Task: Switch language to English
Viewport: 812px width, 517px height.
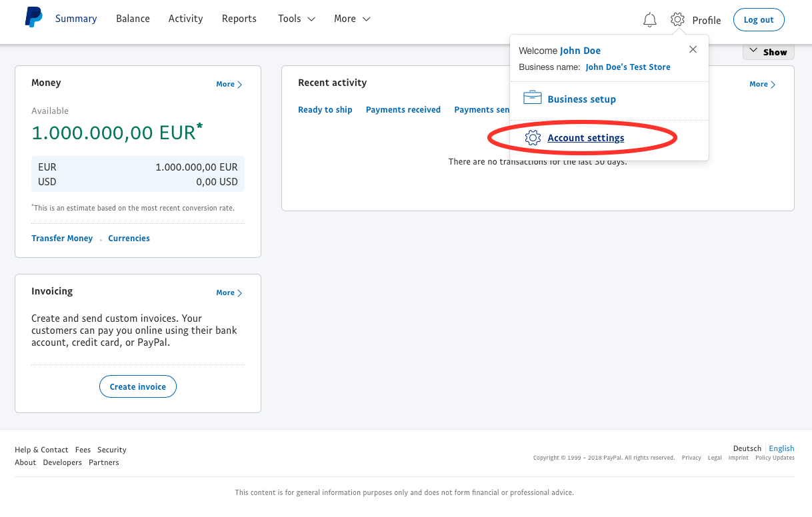Action: (x=781, y=448)
